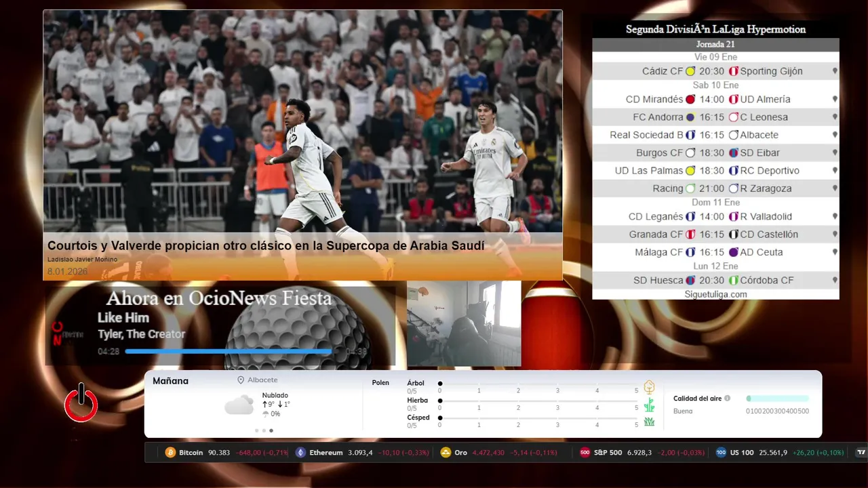Click the Ethereum diamond icon in ticker
868x488 pixels.
coord(300,453)
